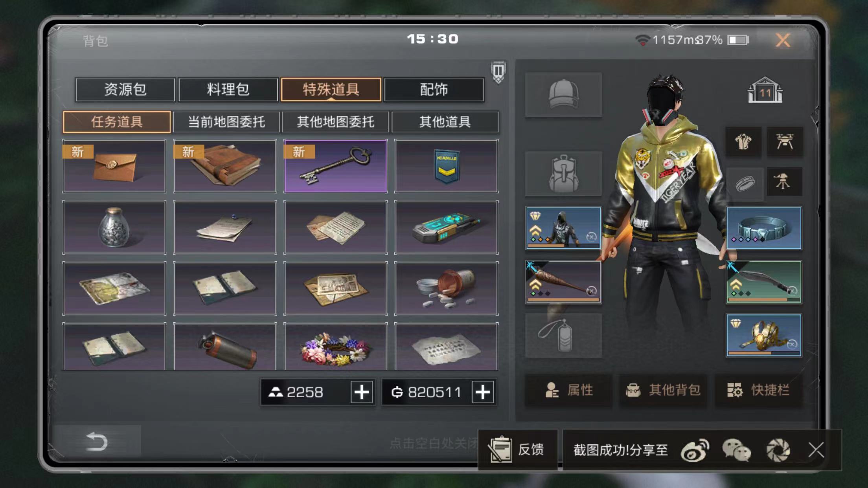Open the empty hat equipment slot
Screen dimensions: 868x488
pyautogui.click(x=563, y=94)
